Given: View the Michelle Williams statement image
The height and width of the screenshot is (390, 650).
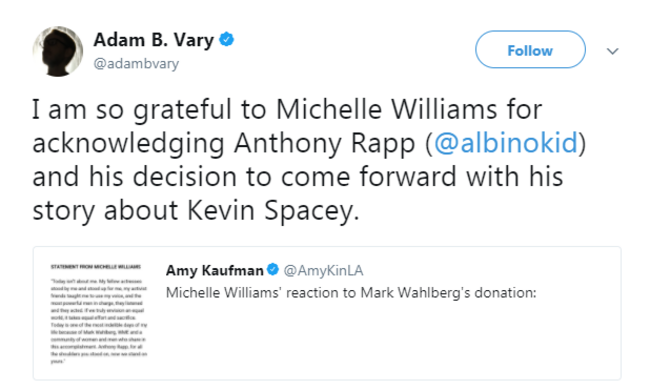Looking at the screenshot, I should [99, 313].
